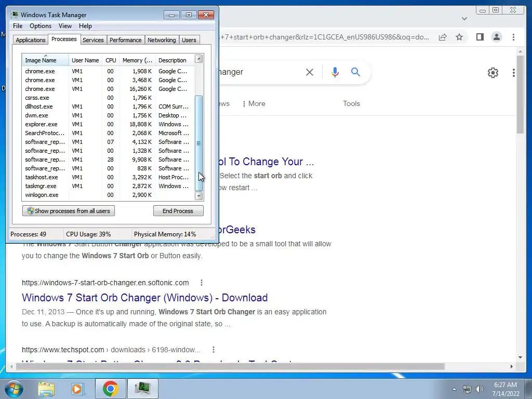The width and height of the screenshot is (532, 399).
Task: Switch to the Applications tab
Action: click(31, 40)
